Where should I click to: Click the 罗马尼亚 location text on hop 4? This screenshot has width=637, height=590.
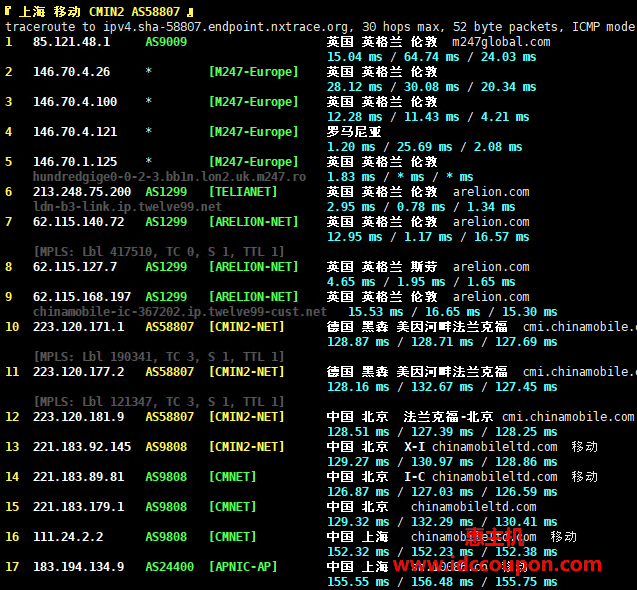[354, 132]
